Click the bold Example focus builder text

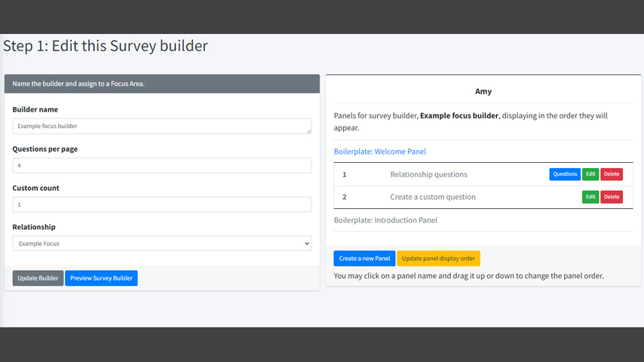click(458, 116)
